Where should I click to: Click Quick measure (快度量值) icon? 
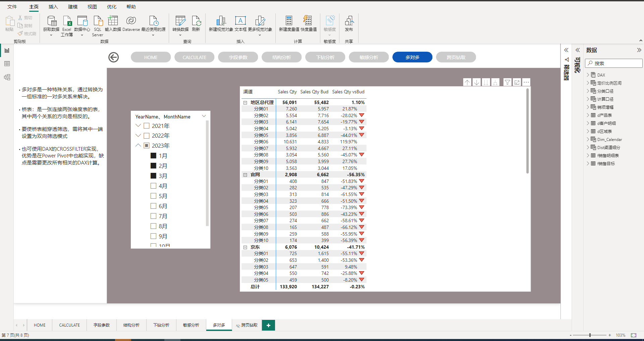[308, 21]
